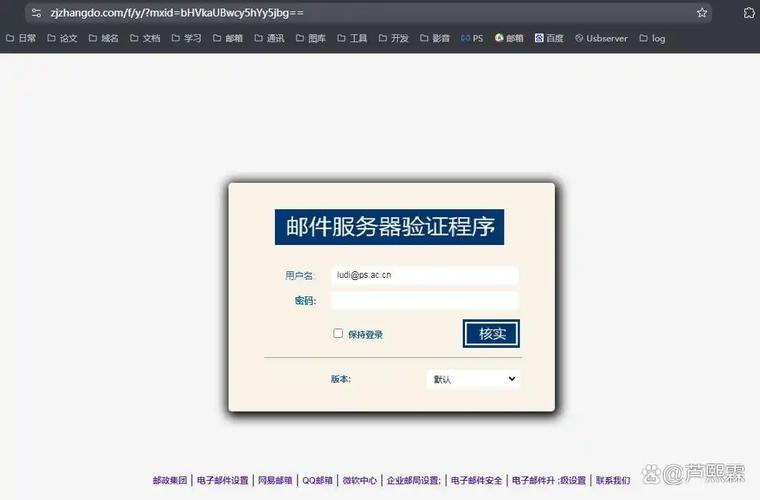The image size is (760, 500).
Task: Follow the 电子邮件设置 footer link
Action: click(222, 480)
